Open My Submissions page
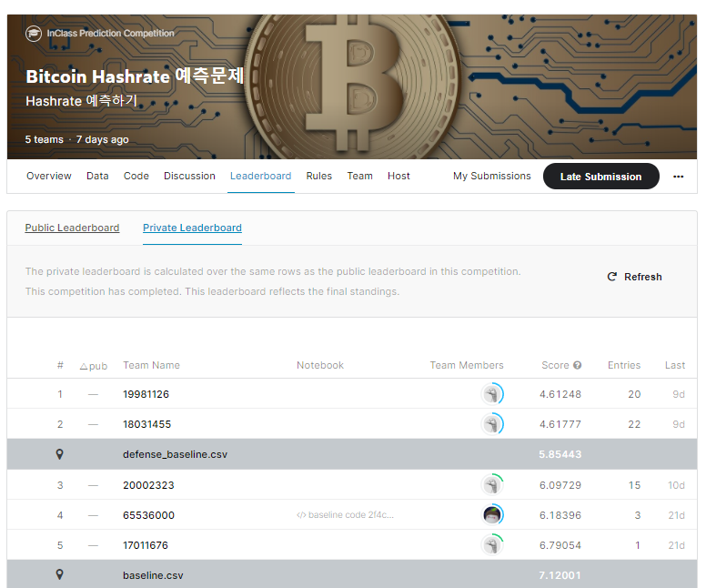Screen dimensions: 706x588 coord(491,177)
